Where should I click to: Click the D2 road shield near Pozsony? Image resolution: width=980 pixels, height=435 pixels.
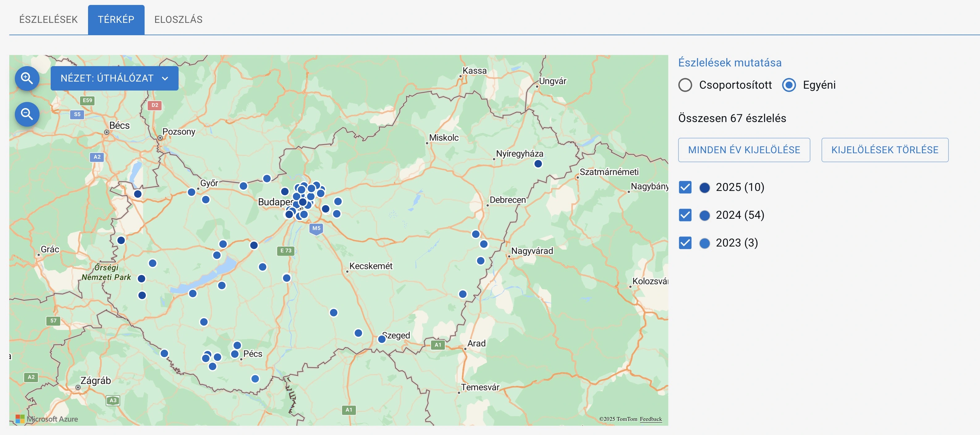[155, 105]
